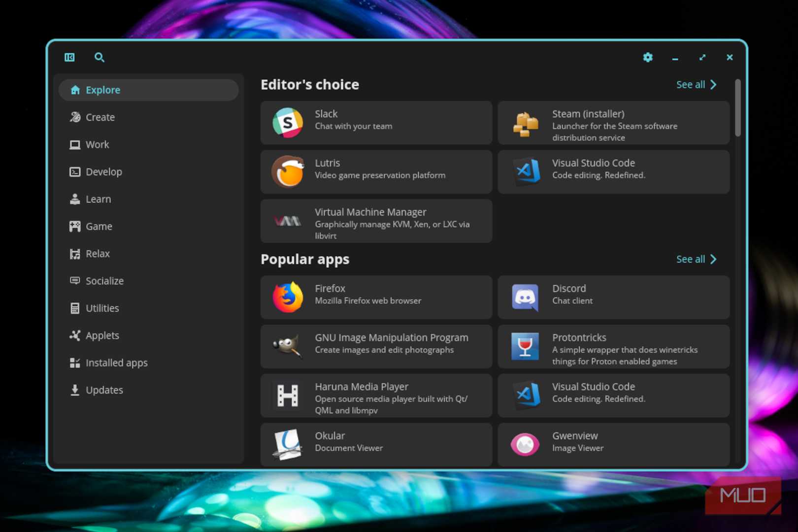Viewport: 798px width, 532px height.
Task: Open the Socialize category
Action: (148, 281)
